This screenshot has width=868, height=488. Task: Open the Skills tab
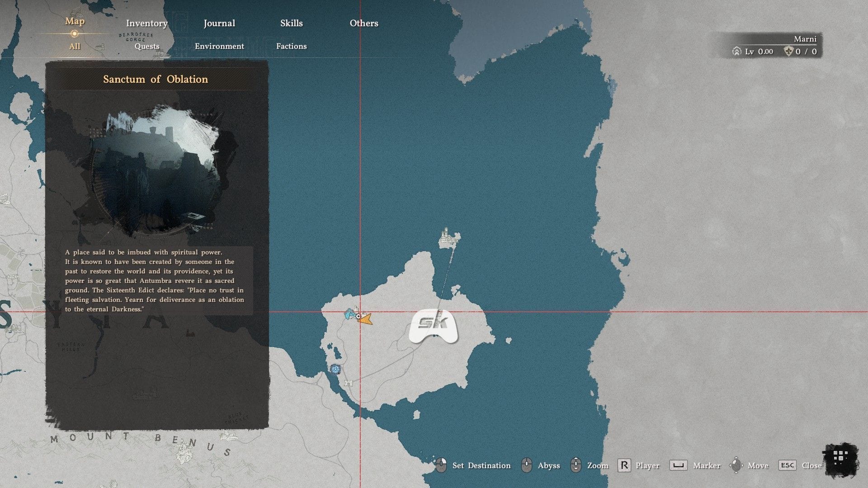click(x=291, y=23)
